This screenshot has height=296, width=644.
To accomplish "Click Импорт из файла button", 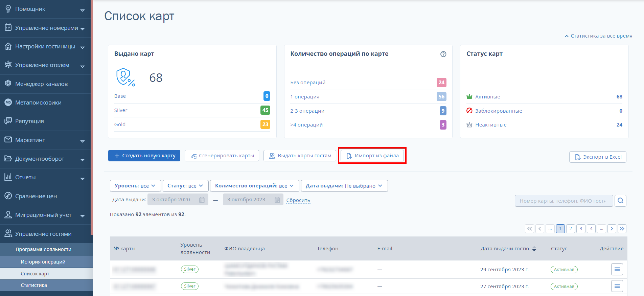I will pyautogui.click(x=372, y=156).
